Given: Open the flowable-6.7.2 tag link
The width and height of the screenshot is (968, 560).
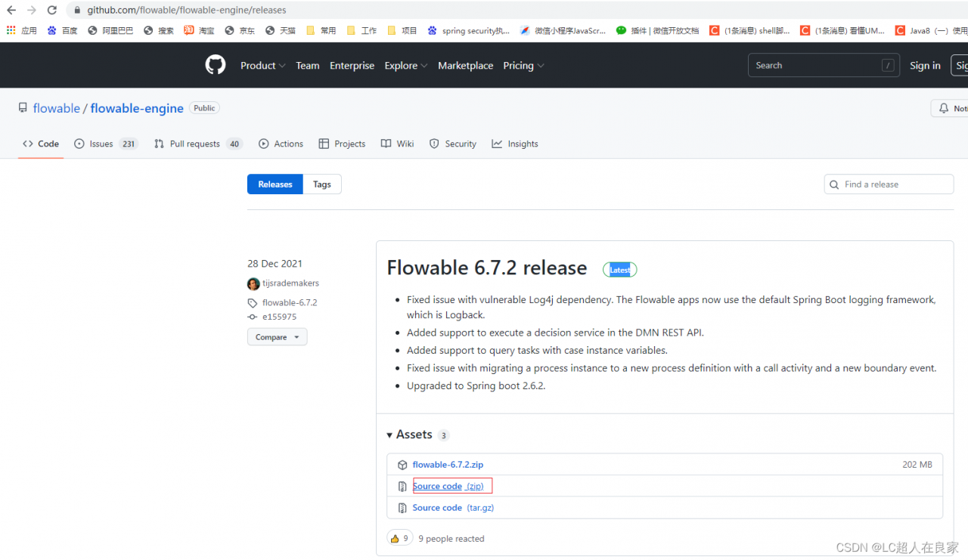Looking at the screenshot, I should click(290, 302).
